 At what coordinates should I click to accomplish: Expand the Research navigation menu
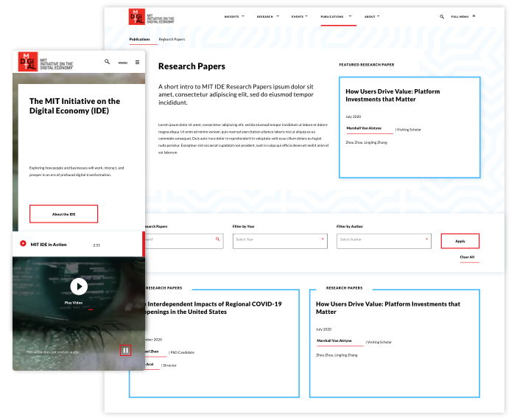pyautogui.click(x=268, y=16)
